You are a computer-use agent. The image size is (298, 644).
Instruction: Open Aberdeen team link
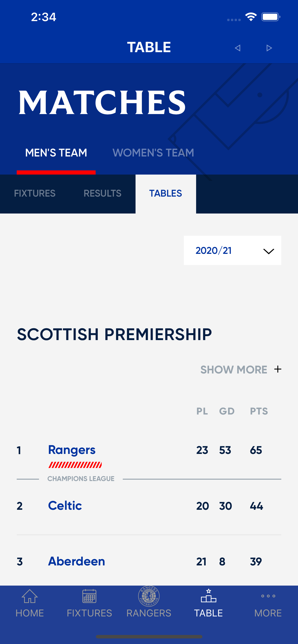[76, 561]
